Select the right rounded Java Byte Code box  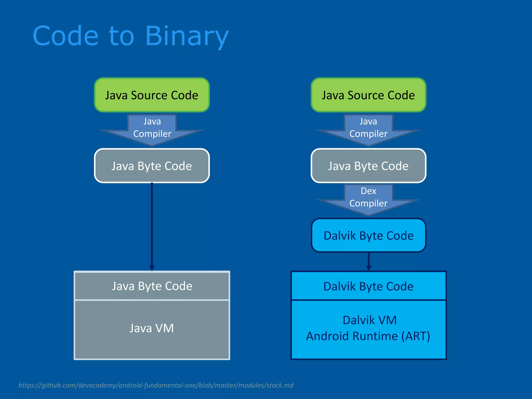[x=368, y=166]
